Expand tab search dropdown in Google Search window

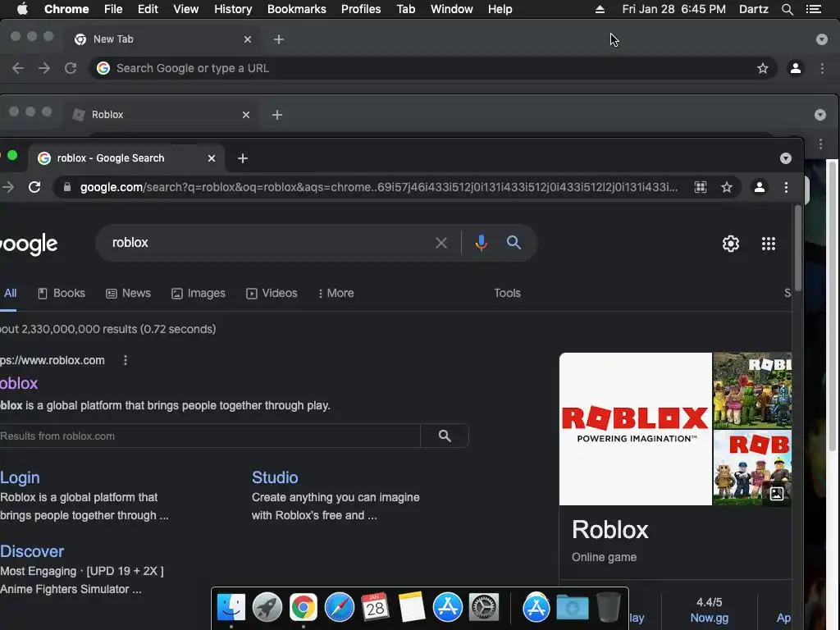tap(785, 158)
